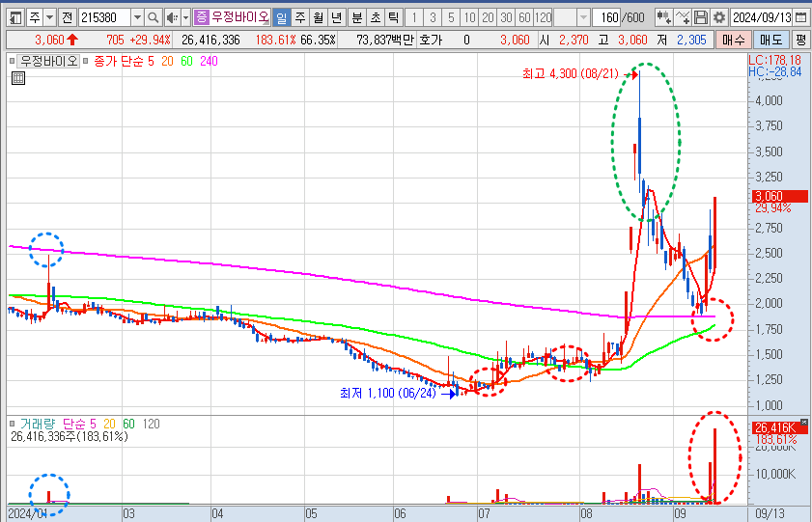812x522 pixels.
Task: Click the gray 120 volume MA legend label
Action: [x=151, y=424]
